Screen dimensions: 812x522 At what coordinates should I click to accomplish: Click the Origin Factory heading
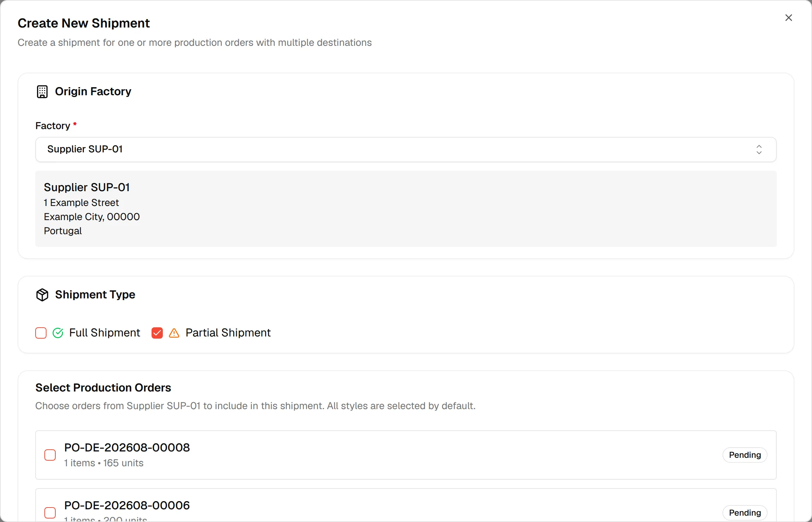pyautogui.click(x=93, y=92)
